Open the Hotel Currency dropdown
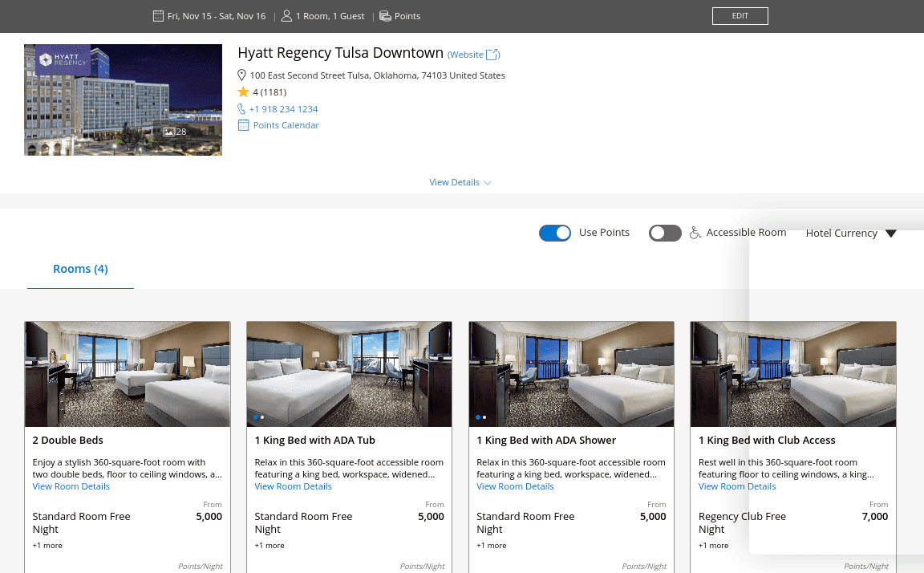The height and width of the screenshot is (573, 924). point(851,233)
